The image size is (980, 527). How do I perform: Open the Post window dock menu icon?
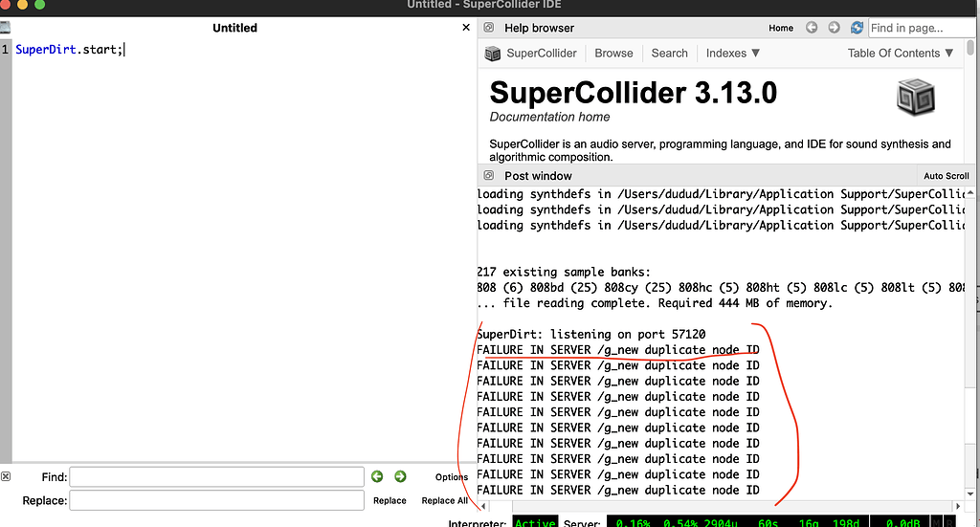[x=489, y=175]
